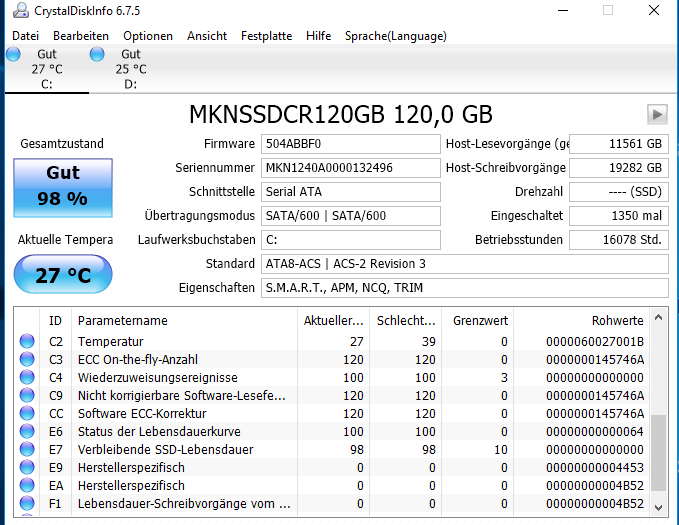Select the Software ECC-Korrektur row

[x=332, y=413]
